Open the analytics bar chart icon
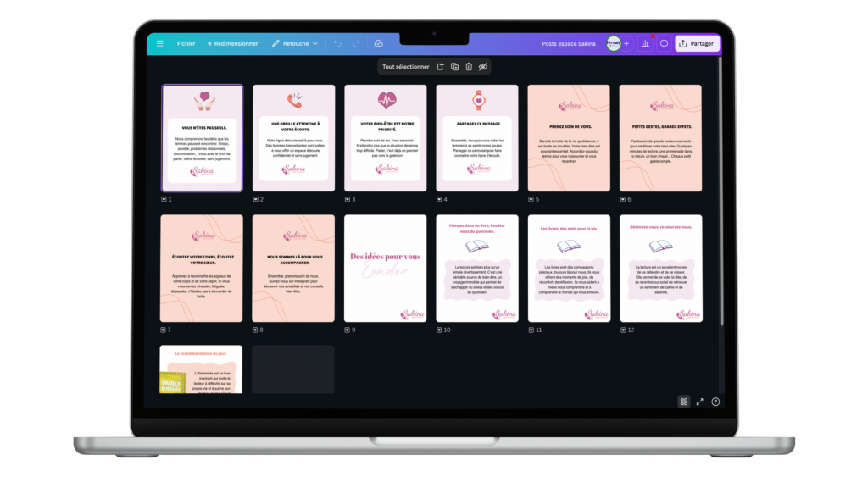The image size is (868, 488). point(645,43)
